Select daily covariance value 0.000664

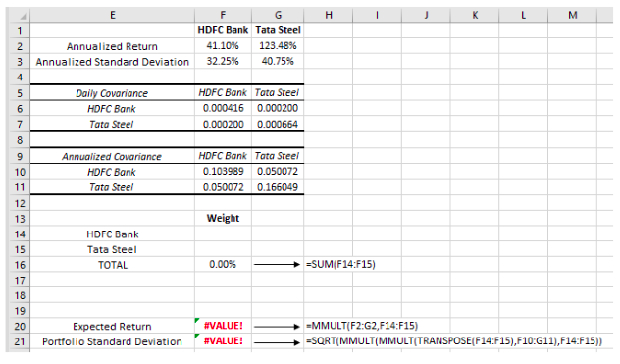tap(278, 124)
